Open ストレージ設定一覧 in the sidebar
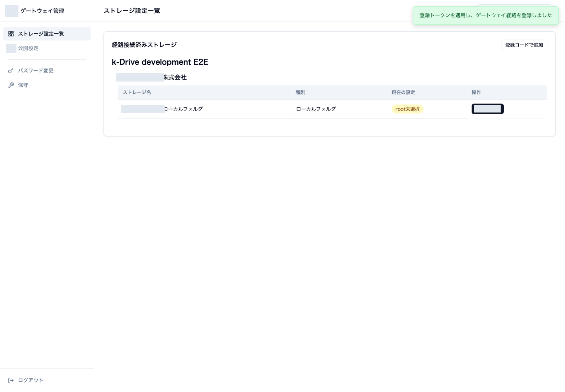565x392 pixels. point(47,34)
